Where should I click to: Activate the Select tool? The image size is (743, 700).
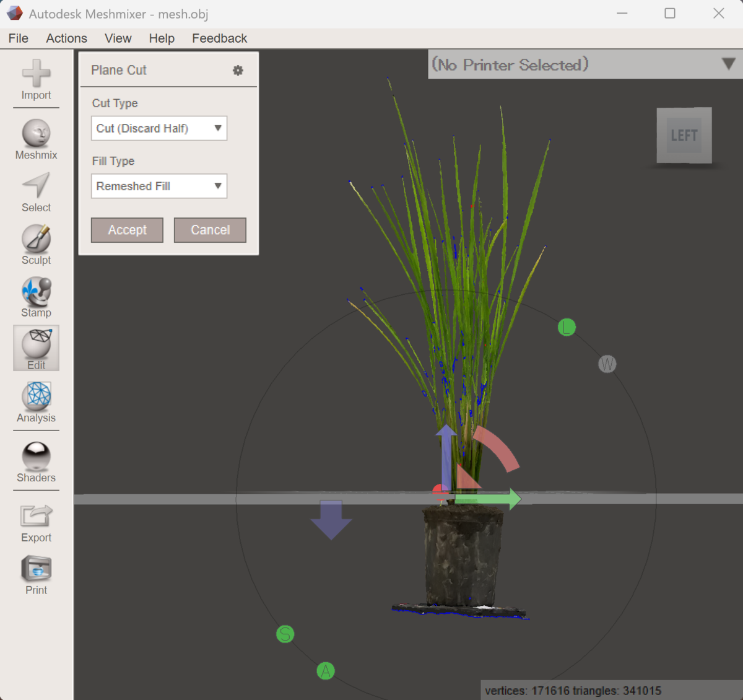tap(36, 193)
